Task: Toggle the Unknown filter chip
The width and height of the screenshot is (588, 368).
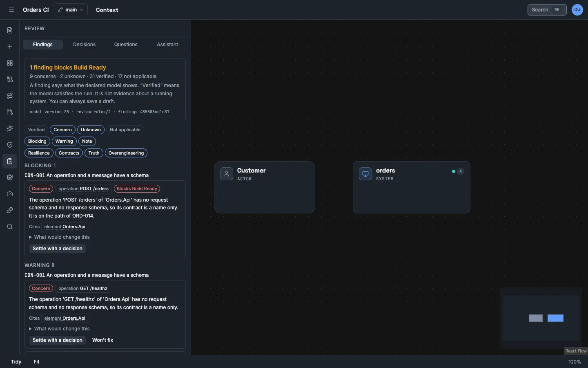Action: (x=91, y=130)
